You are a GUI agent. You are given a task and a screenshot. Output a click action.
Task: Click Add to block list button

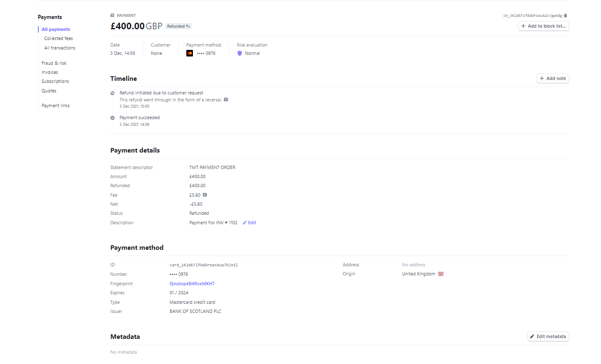pyautogui.click(x=543, y=26)
